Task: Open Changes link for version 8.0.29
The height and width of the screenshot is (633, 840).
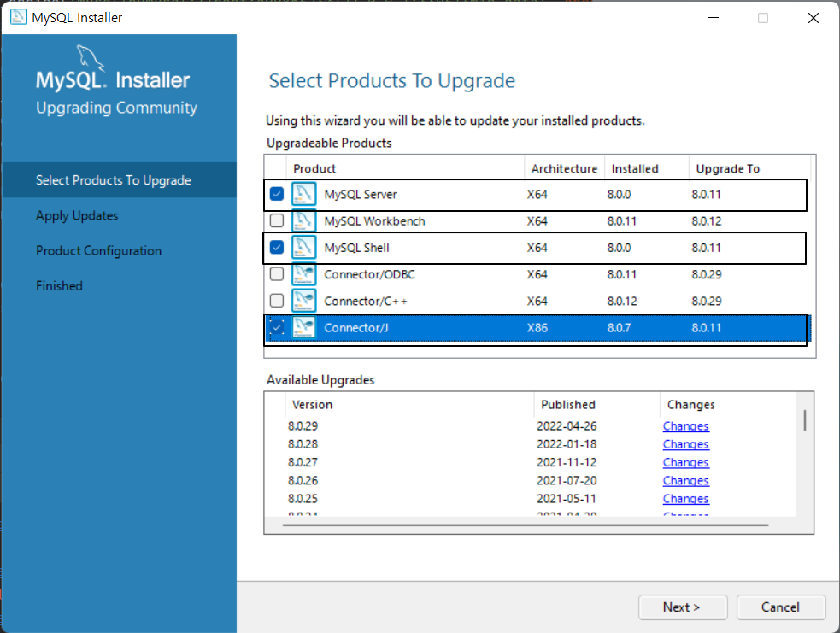Action: pyautogui.click(x=685, y=426)
